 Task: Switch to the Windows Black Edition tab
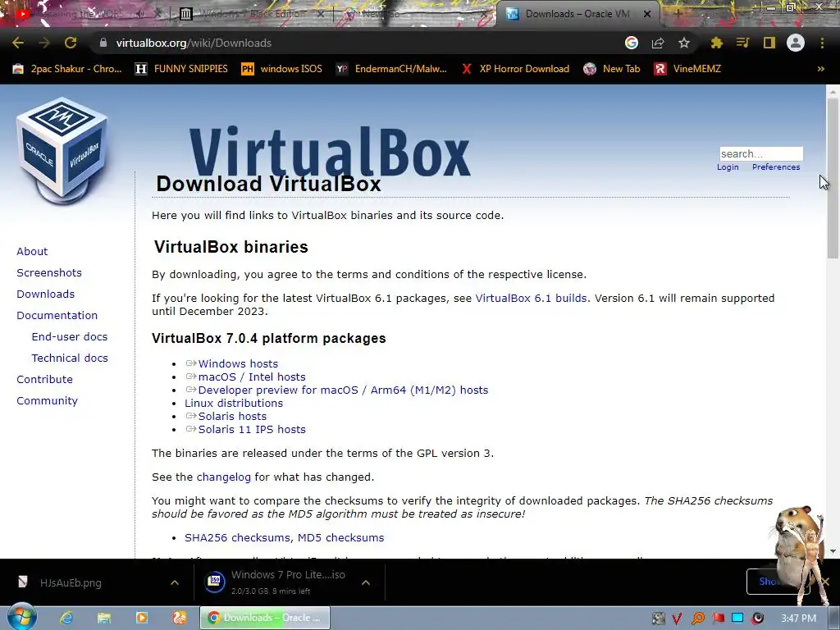252,14
